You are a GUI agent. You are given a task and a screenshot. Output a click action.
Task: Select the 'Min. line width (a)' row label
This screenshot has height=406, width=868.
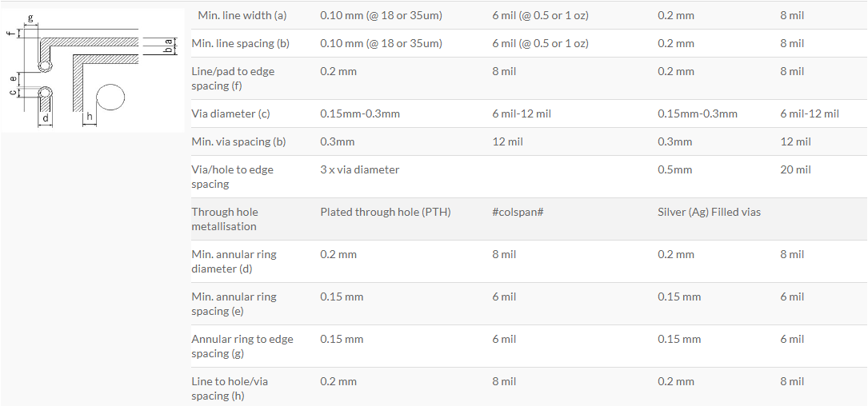click(x=242, y=15)
